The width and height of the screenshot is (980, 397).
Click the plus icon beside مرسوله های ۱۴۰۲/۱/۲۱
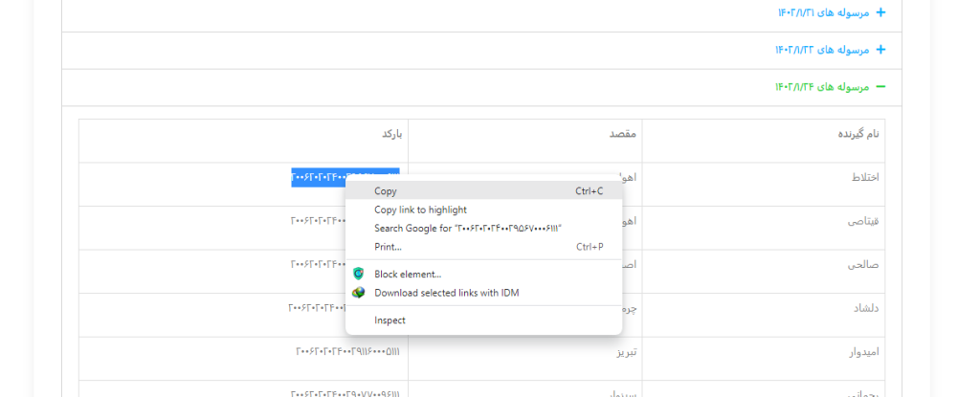tap(880, 12)
